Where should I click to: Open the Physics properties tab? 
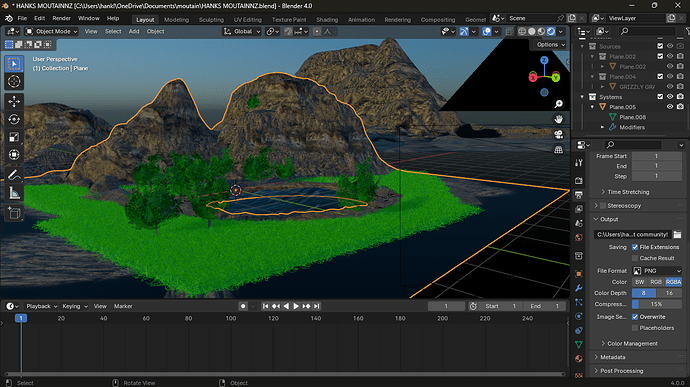pyautogui.click(x=579, y=317)
